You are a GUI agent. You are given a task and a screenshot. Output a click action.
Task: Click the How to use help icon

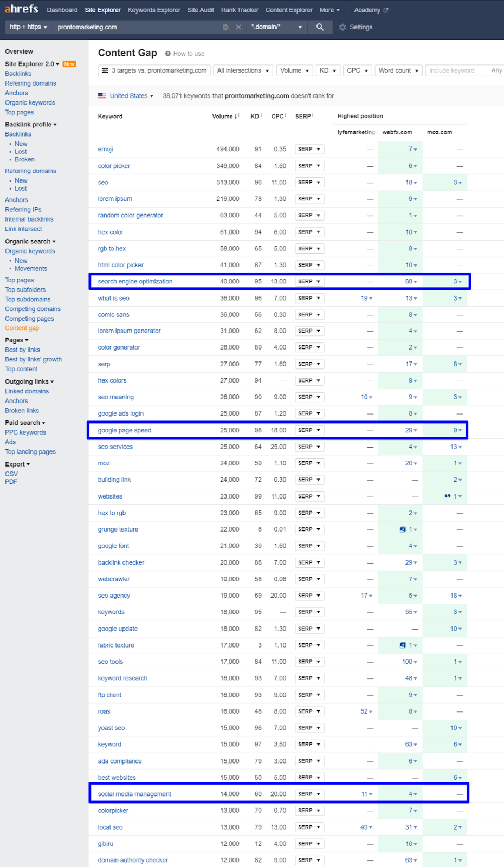coord(168,54)
